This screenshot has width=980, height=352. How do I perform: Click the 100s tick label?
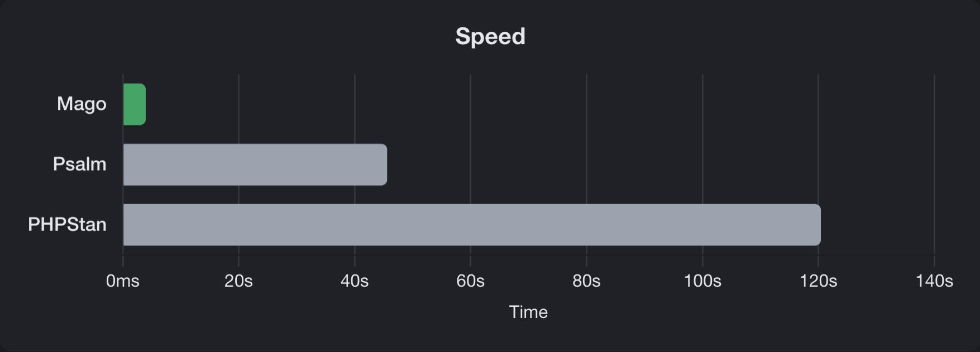702,281
